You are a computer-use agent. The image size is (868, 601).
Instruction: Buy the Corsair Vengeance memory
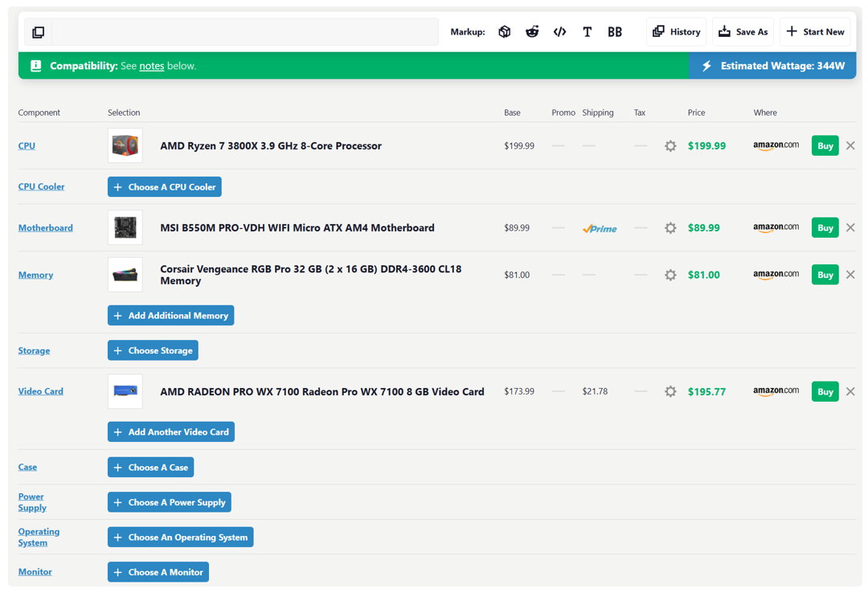825,275
